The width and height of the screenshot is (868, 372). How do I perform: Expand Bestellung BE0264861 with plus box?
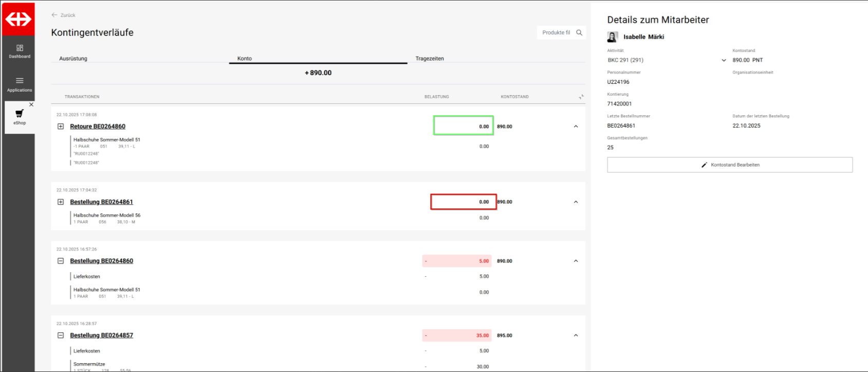click(61, 202)
